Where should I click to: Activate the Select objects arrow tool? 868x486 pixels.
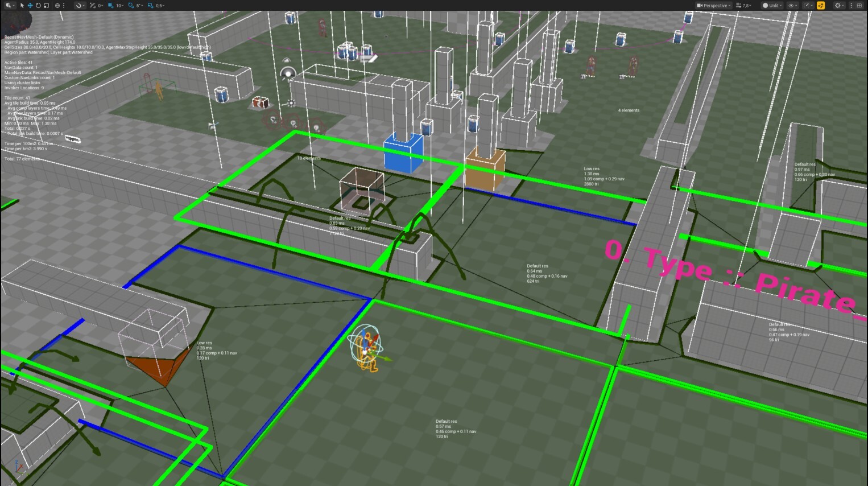click(x=22, y=6)
